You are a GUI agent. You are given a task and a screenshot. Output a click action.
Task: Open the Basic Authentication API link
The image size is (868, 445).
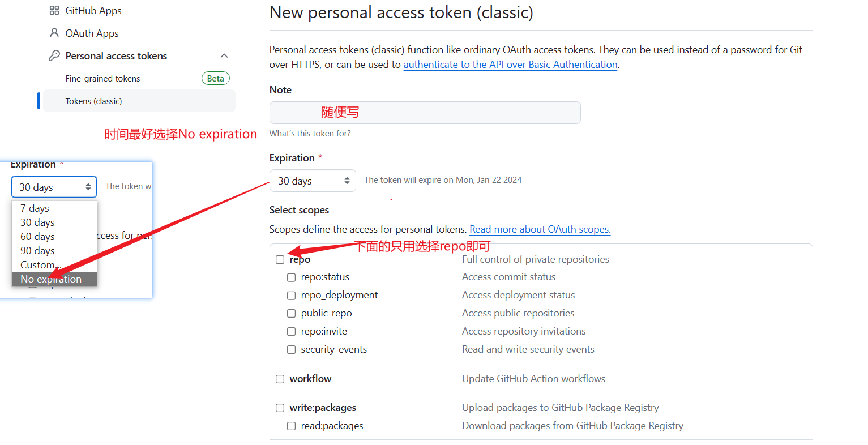coord(510,65)
